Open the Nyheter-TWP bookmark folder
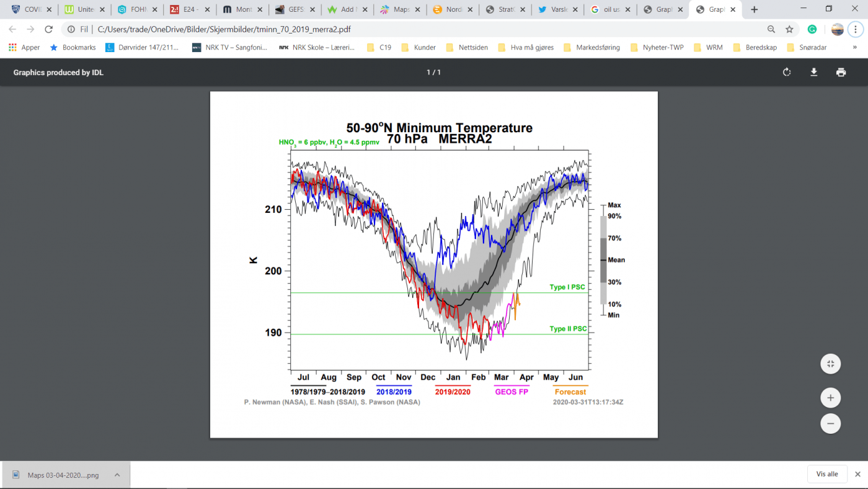The width and height of the screenshot is (868, 489). tap(657, 47)
